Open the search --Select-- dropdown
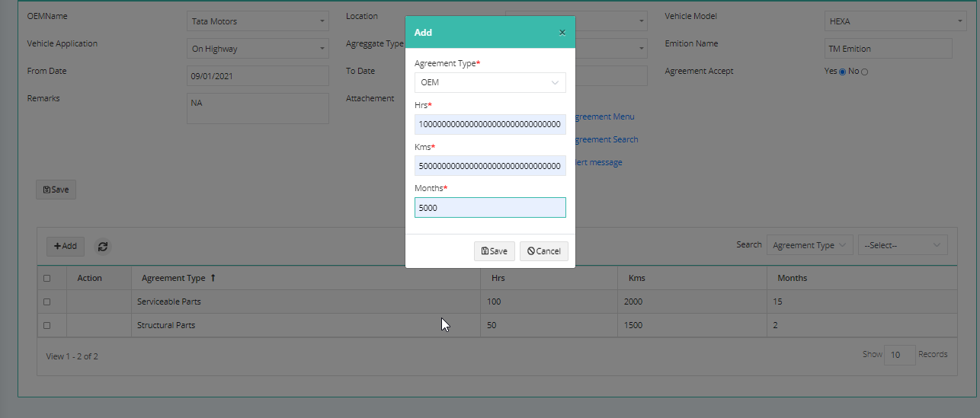Viewport: 980px width, 418px height. coord(903,245)
